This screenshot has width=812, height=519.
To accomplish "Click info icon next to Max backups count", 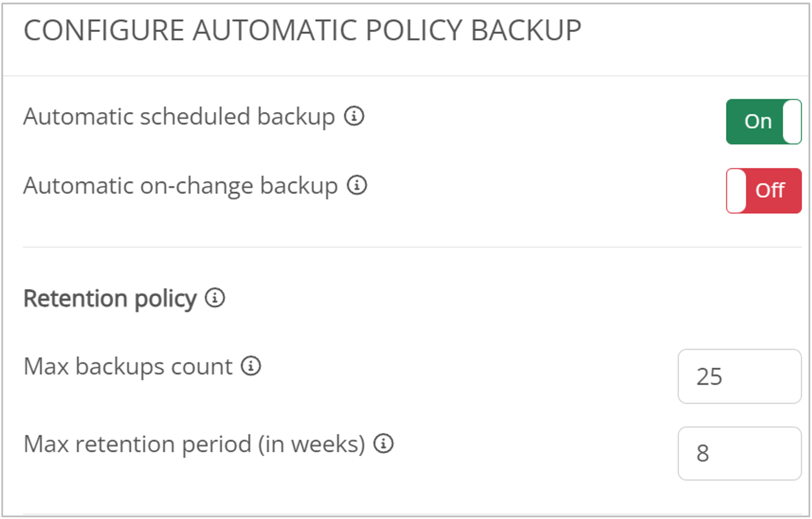I will (251, 366).
